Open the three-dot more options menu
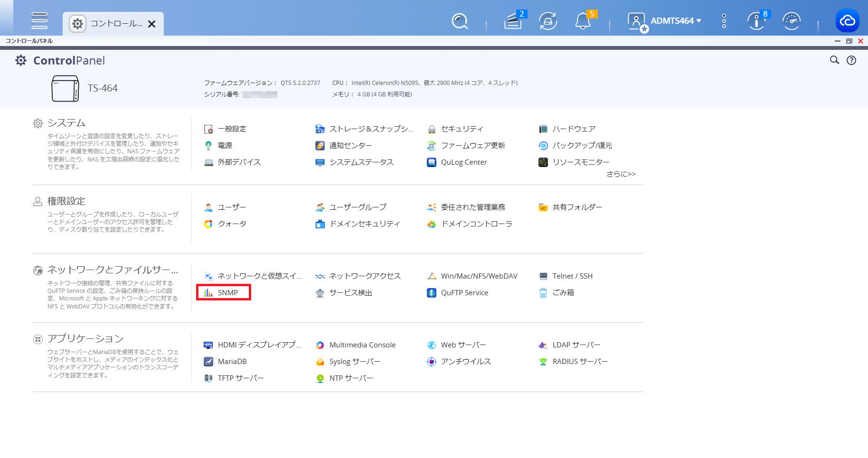Screen dimensions: 868x458 click(724, 21)
